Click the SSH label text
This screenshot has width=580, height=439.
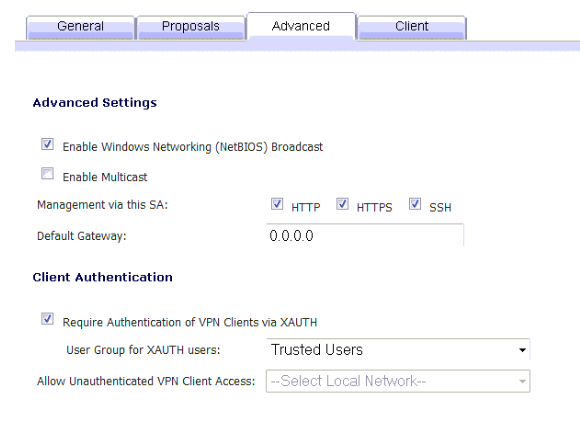point(440,207)
